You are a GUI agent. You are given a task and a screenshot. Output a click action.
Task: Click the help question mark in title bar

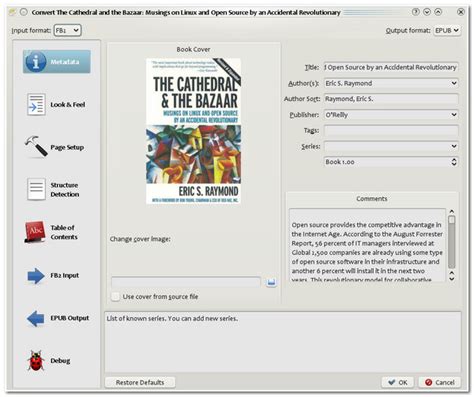pyautogui.click(x=415, y=12)
